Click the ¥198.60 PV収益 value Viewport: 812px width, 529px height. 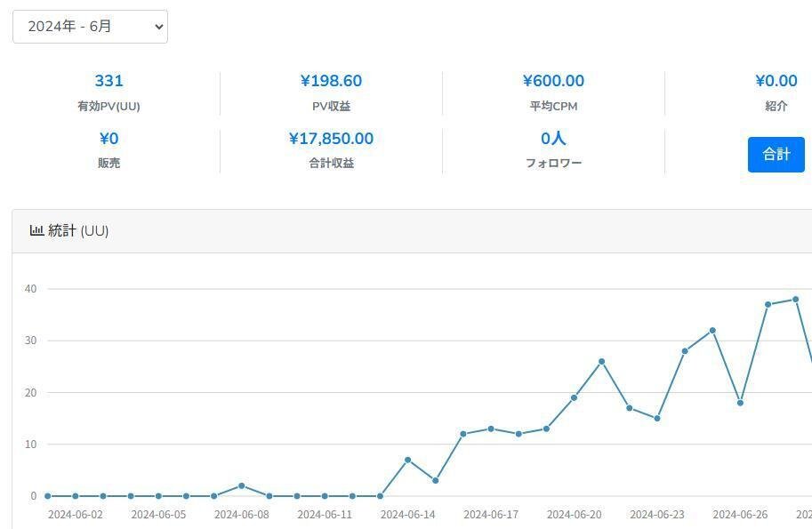331,81
